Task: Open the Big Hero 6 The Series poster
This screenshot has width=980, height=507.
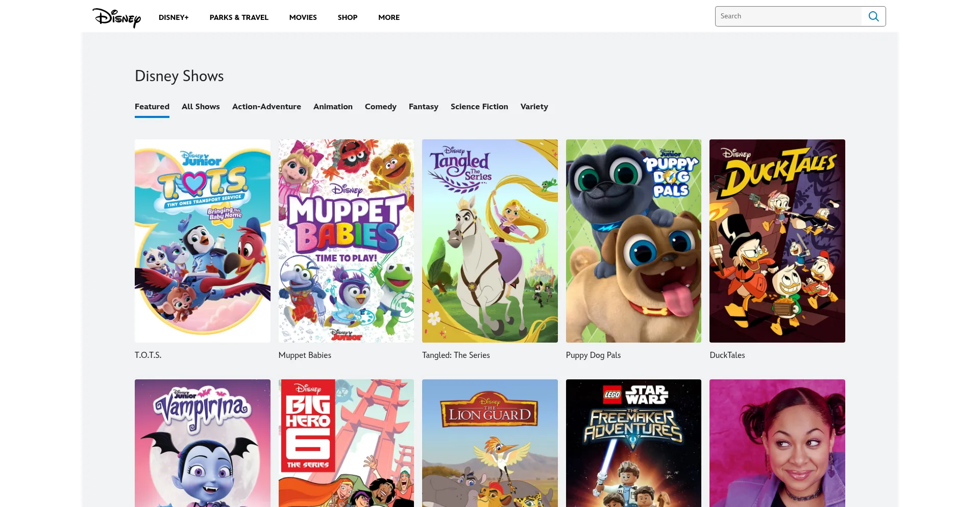Action: 346,443
